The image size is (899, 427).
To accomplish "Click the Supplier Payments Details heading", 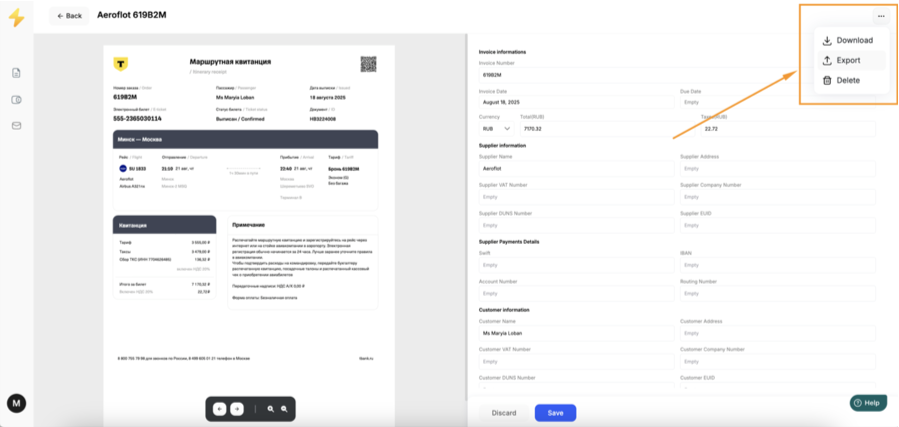I will pos(509,242).
